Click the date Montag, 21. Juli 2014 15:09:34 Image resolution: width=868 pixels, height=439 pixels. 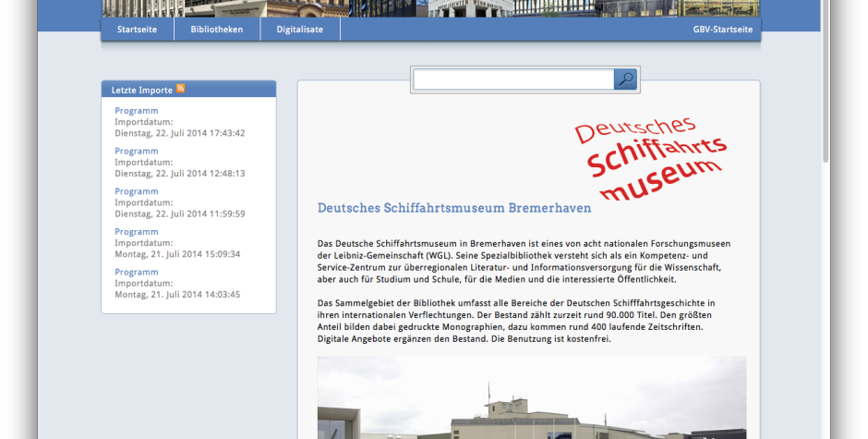coord(177,254)
